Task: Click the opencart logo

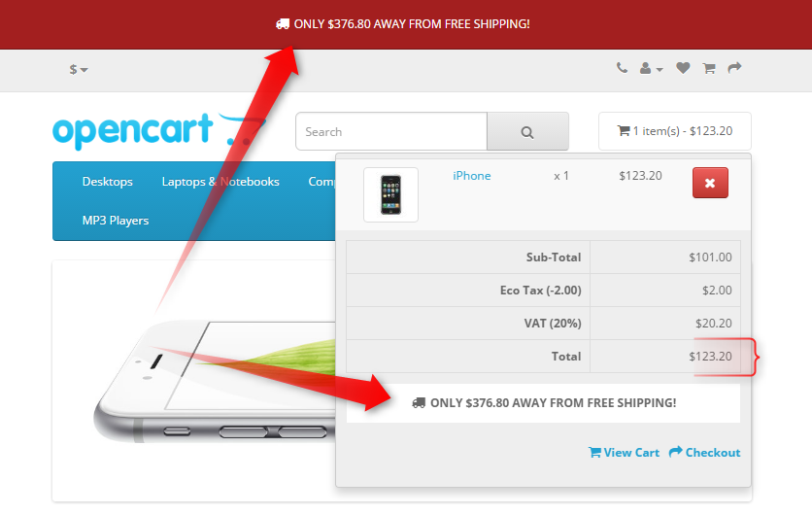Action: click(x=159, y=130)
